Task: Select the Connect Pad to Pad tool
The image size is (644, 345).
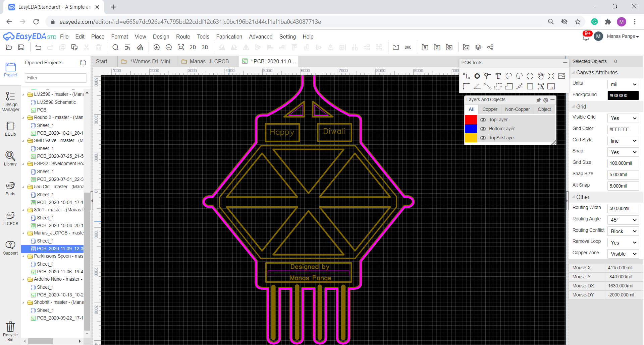Action: [487, 86]
